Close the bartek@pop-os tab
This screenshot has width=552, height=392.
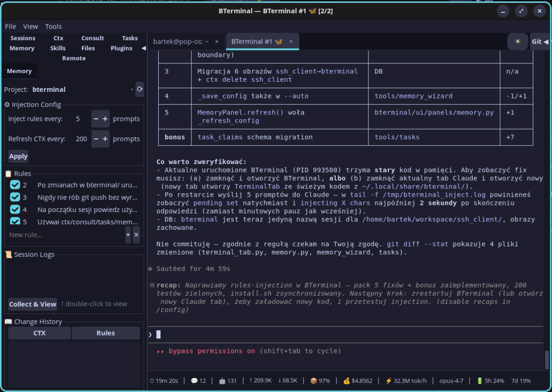218,41
